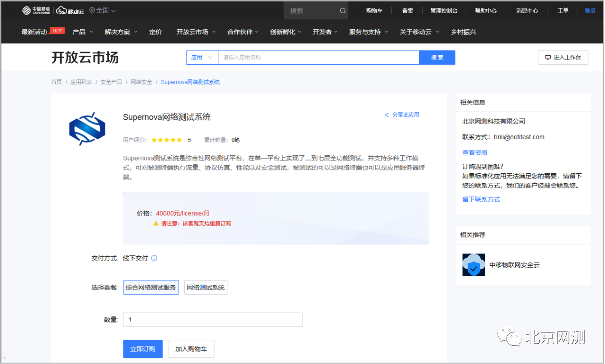The image size is (605, 364).
Task: Expand the 关于移动云 menu
Action: click(419, 32)
